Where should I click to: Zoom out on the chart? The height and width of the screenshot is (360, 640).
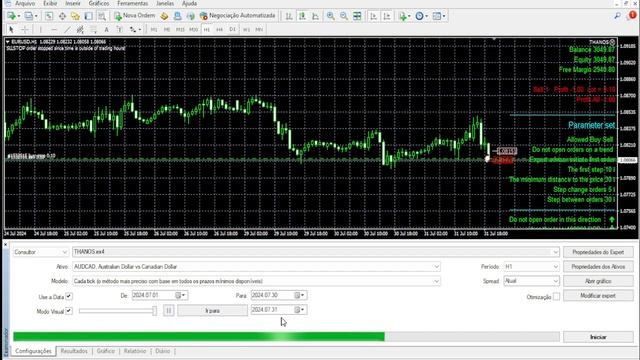pyautogui.click(x=344, y=16)
